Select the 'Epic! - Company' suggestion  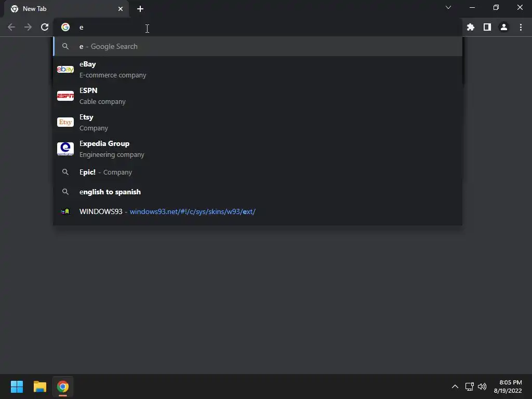click(258, 172)
